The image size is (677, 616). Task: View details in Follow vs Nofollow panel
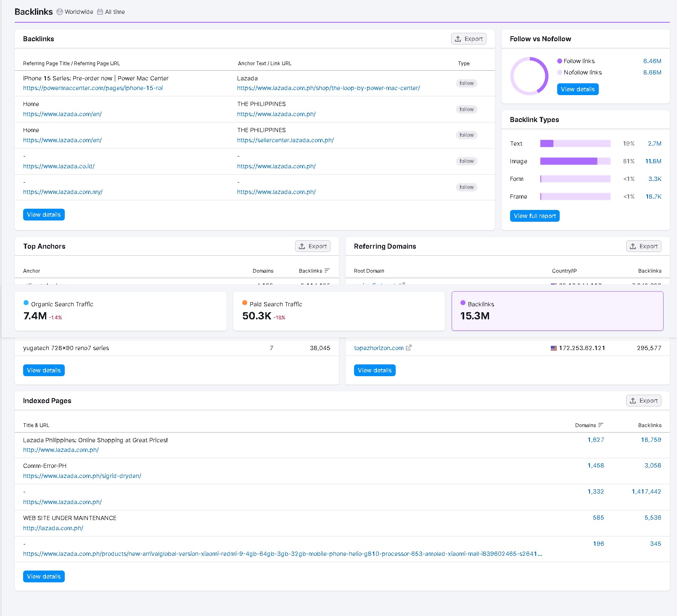click(578, 89)
